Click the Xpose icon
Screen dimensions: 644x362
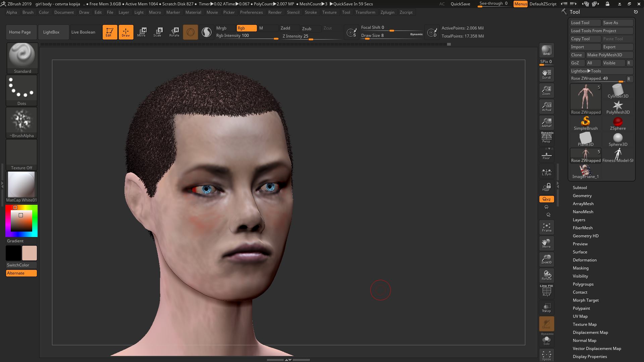546,356
